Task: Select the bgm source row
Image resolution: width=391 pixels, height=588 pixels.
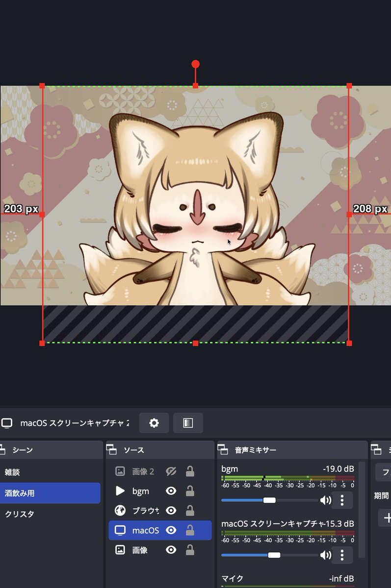Action: pos(160,491)
